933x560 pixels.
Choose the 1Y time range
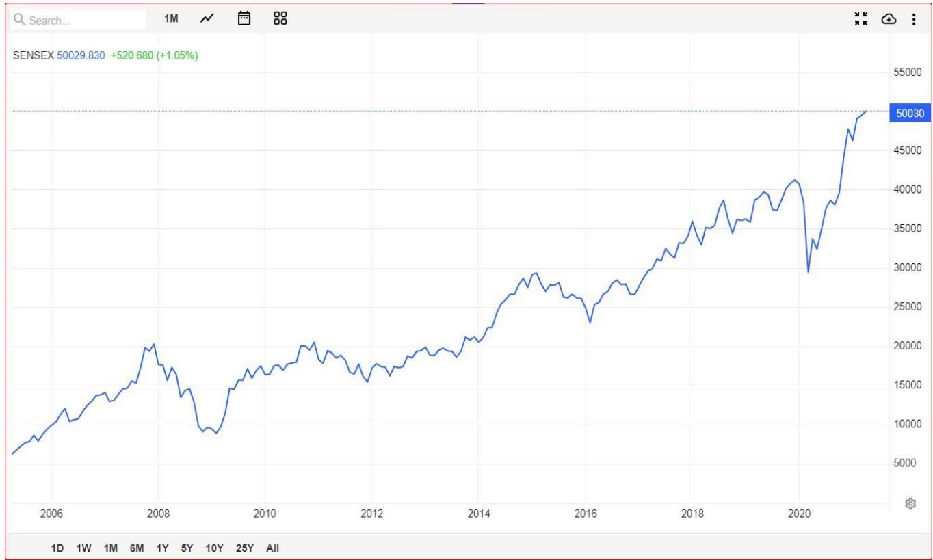pos(162,548)
